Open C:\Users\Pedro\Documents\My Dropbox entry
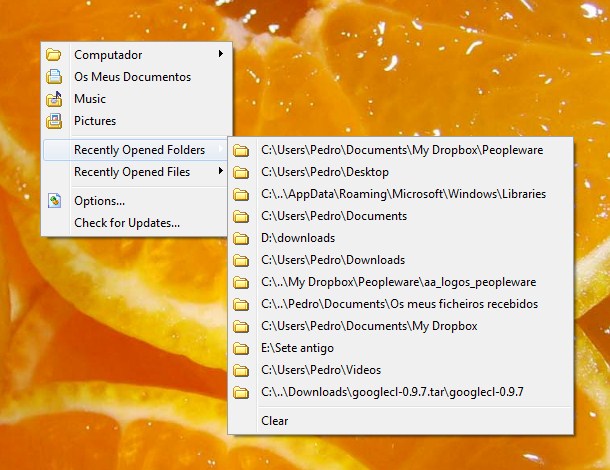Screen dimensions: 610x470 (x=400, y=326)
